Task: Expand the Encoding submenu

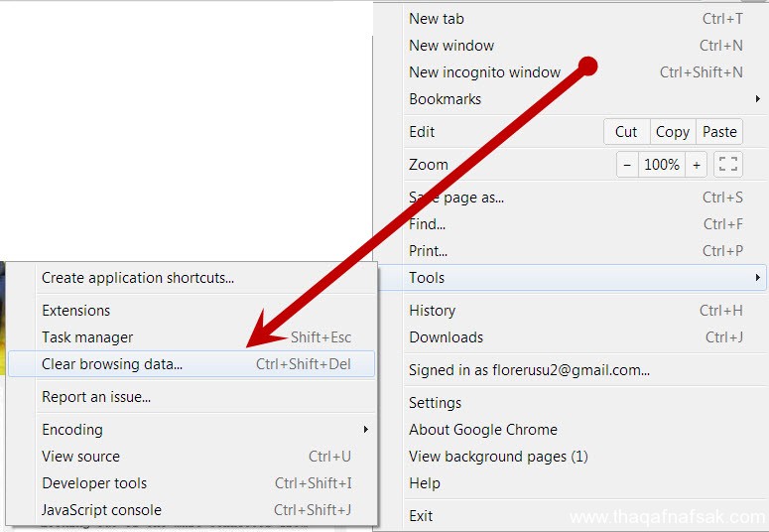Action: [x=192, y=430]
